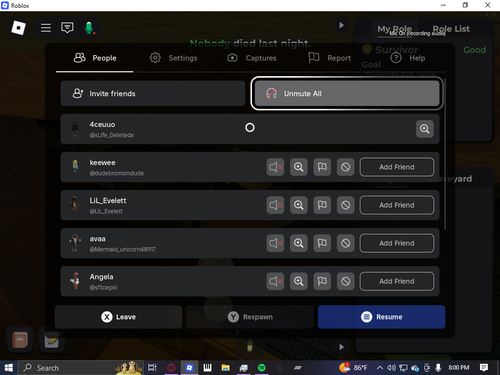Add Angela as friend

point(397,281)
